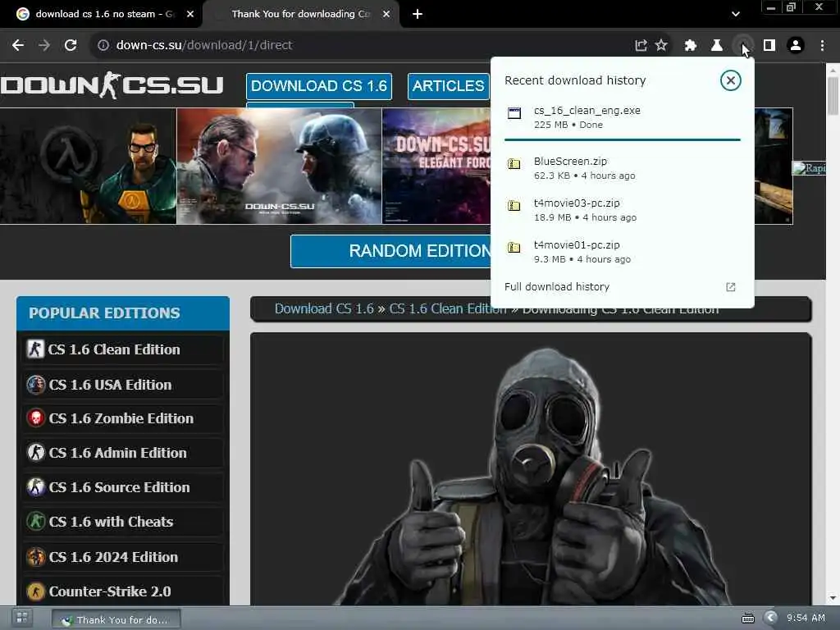Open t4movie01-pc.zip from download list
The image size is (840, 630).
point(623,251)
